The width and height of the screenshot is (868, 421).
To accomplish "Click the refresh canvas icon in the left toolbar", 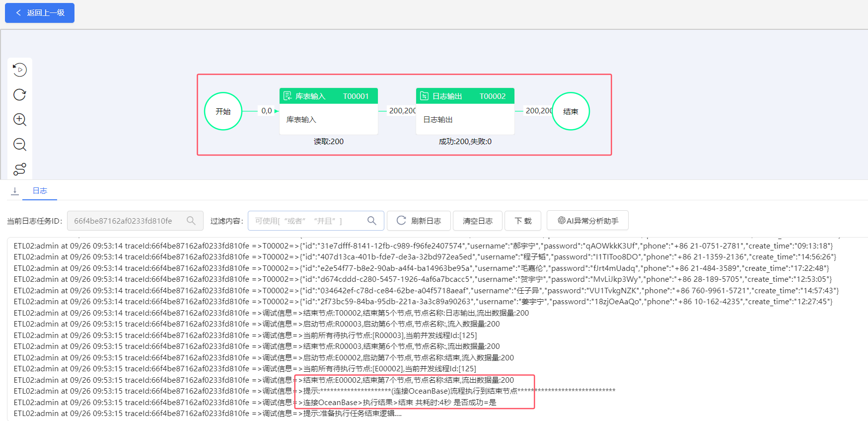I will [x=20, y=94].
